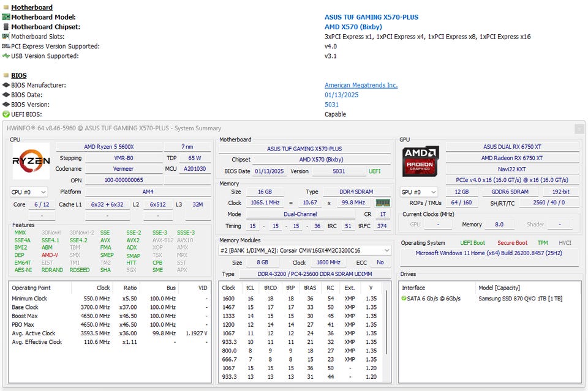Image resolution: width=588 pixels, height=391 pixels.
Task: Click the OPN 100-000000065 field
Action: [123, 180]
